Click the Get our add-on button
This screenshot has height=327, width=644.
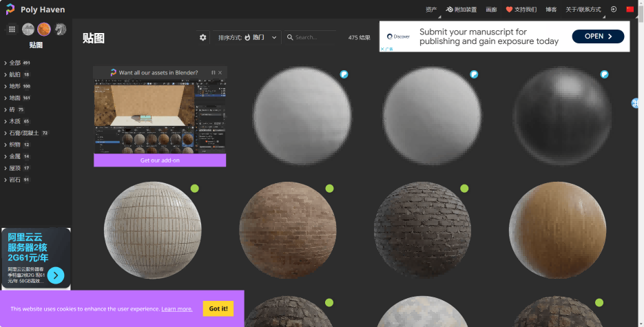click(x=160, y=160)
